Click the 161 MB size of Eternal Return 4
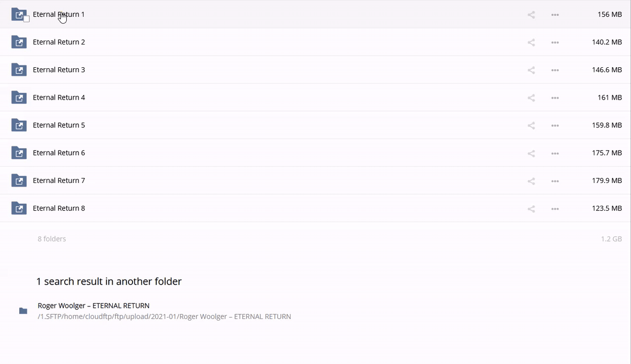This screenshot has height=364, width=631. pos(609,98)
